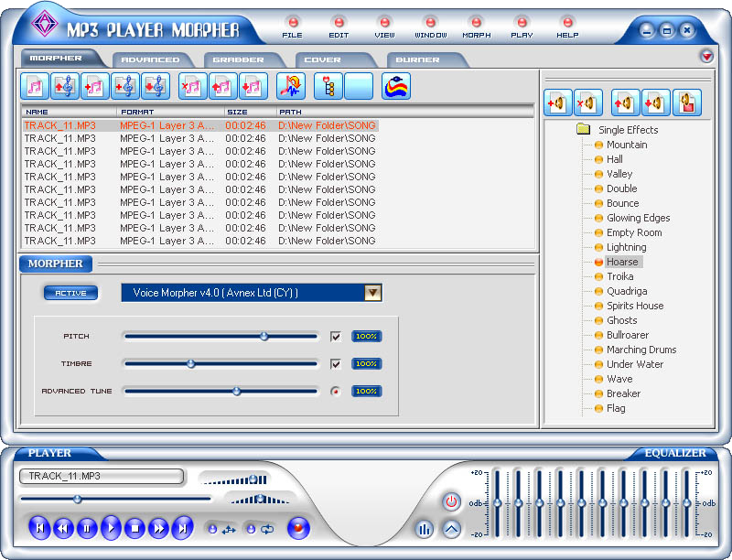The width and height of the screenshot is (732, 560).
Task: Click the volume slider knob
Action: pos(253,479)
